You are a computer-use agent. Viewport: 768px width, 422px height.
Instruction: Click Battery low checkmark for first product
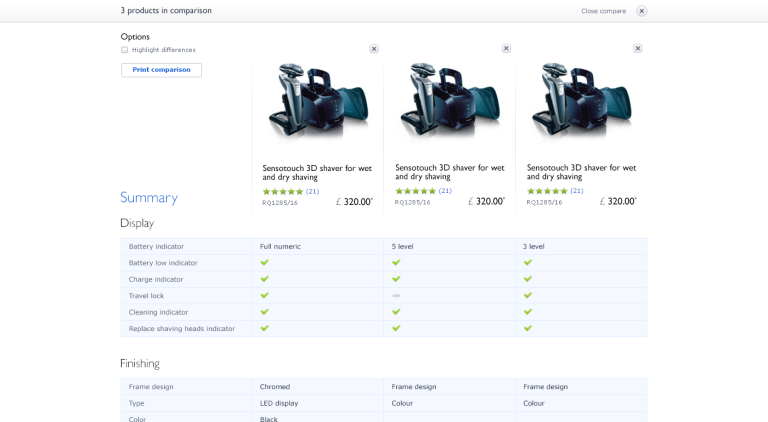point(264,262)
